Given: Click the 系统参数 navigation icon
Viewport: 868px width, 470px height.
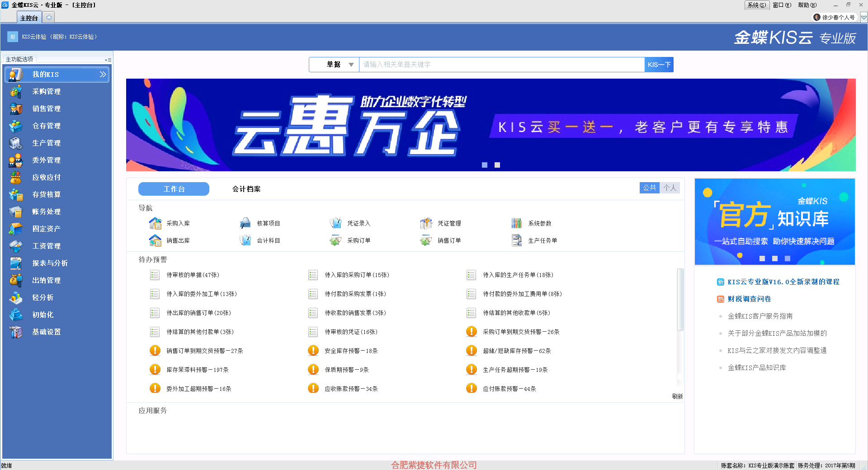Looking at the screenshot, I should click(517, 223).
